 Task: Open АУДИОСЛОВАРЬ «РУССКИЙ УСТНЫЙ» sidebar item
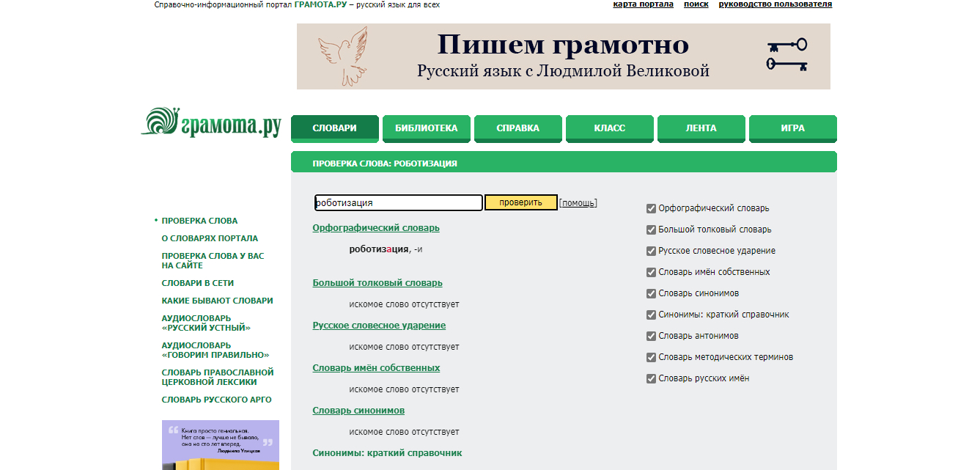click(x=206, y=323)
